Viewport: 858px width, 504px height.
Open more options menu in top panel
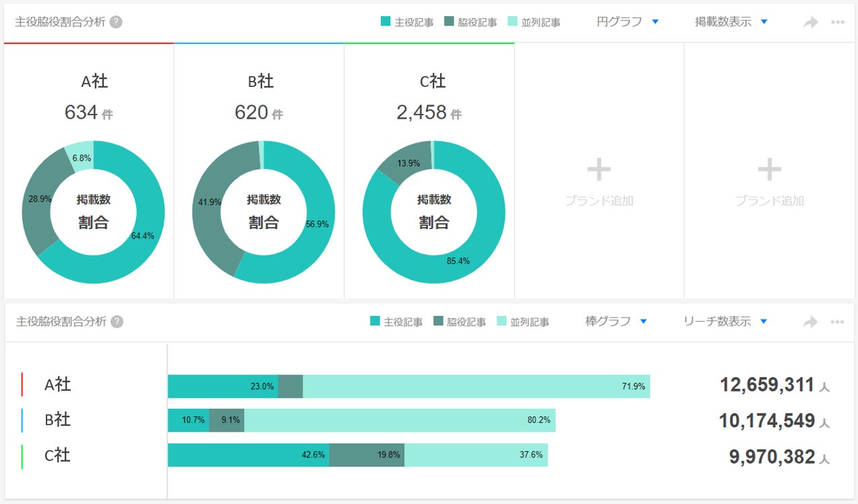838,22
